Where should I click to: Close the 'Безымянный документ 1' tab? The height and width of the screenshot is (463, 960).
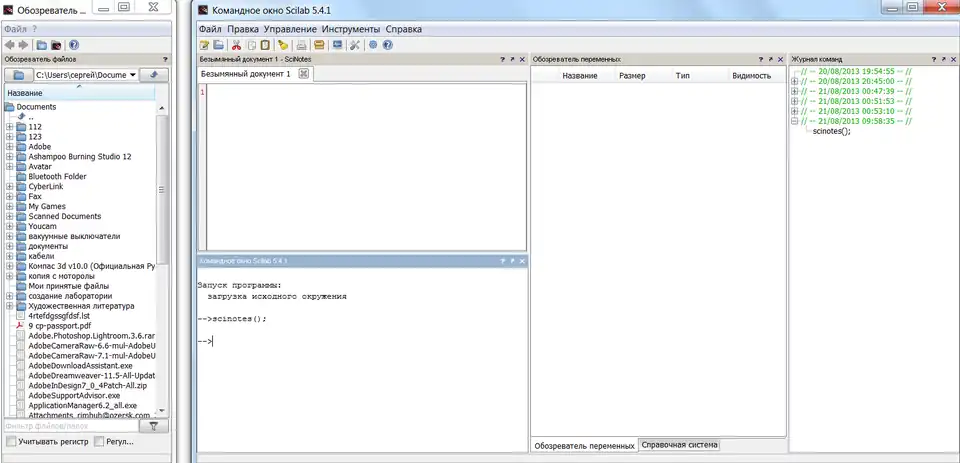[304, 74]
